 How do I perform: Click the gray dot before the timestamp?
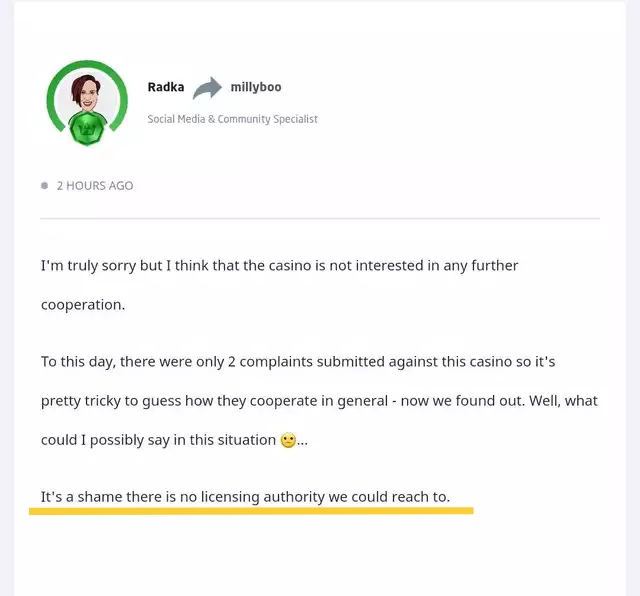tap(44, 186)
